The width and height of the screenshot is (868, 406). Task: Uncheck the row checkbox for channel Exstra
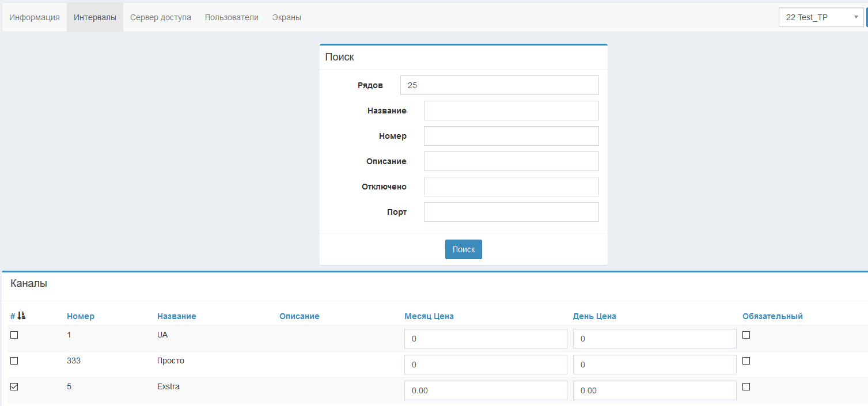(14, 387)
